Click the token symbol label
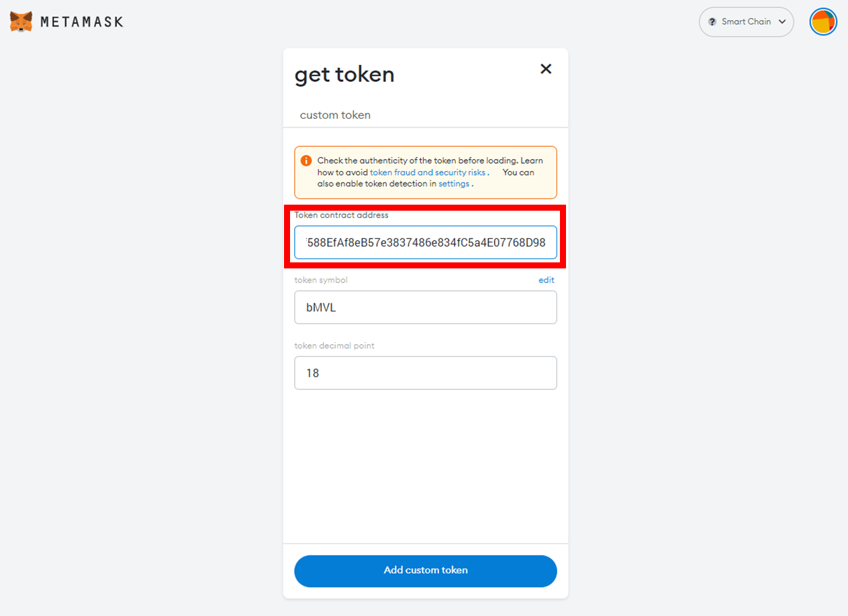Image resolution: width=848 pixels, height=616 pixels. tap(321, 280)
